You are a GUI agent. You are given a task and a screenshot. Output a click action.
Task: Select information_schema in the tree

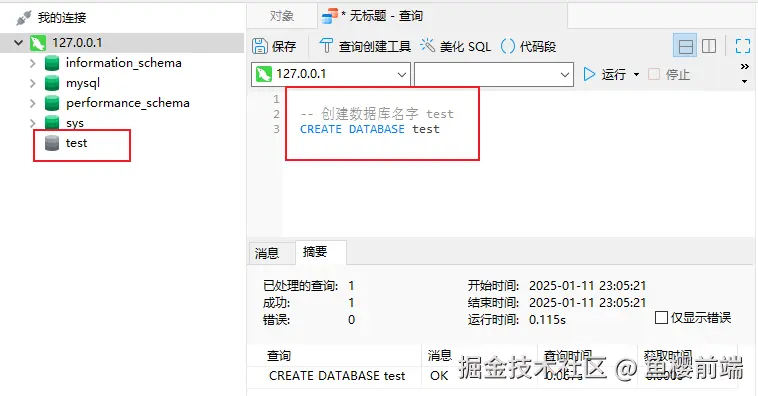tap(124, 63)
